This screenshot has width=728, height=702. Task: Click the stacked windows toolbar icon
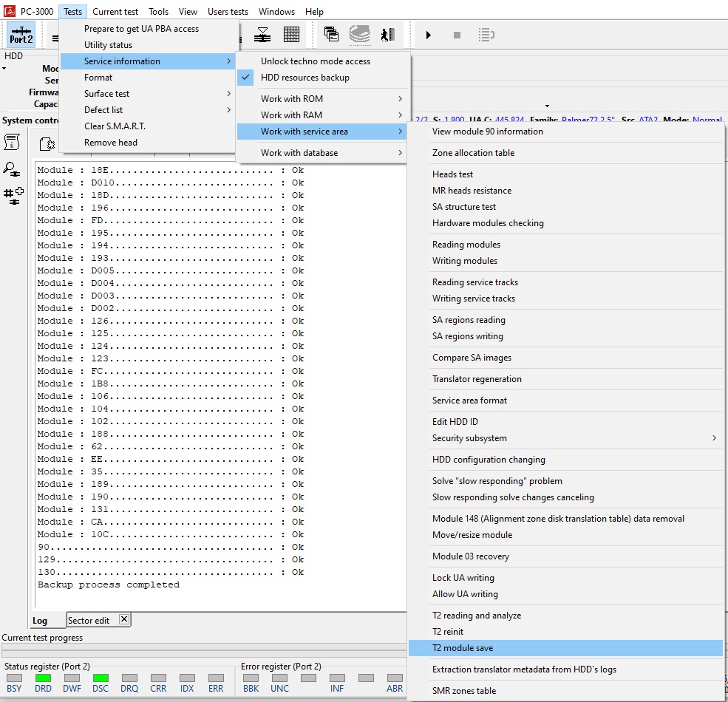[331, 35]
